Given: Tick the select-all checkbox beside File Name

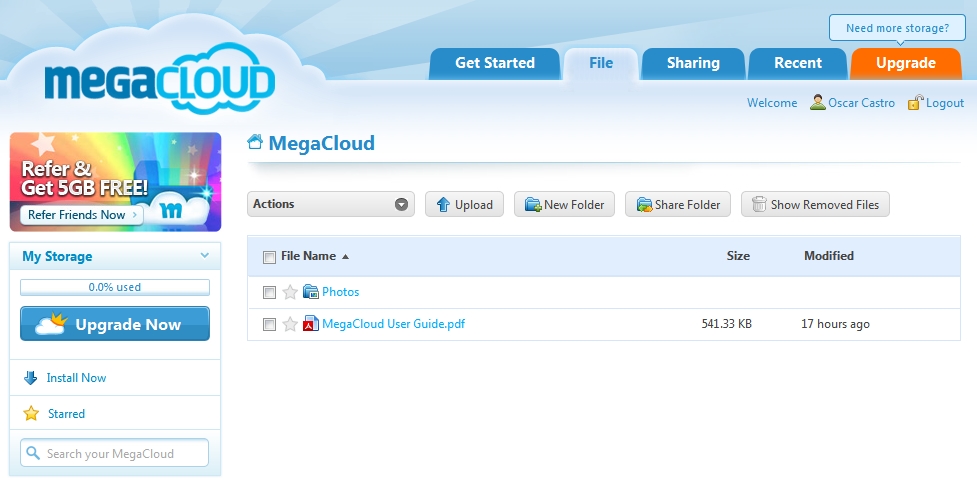Looking at the screenshot, I should pos(269,257).
